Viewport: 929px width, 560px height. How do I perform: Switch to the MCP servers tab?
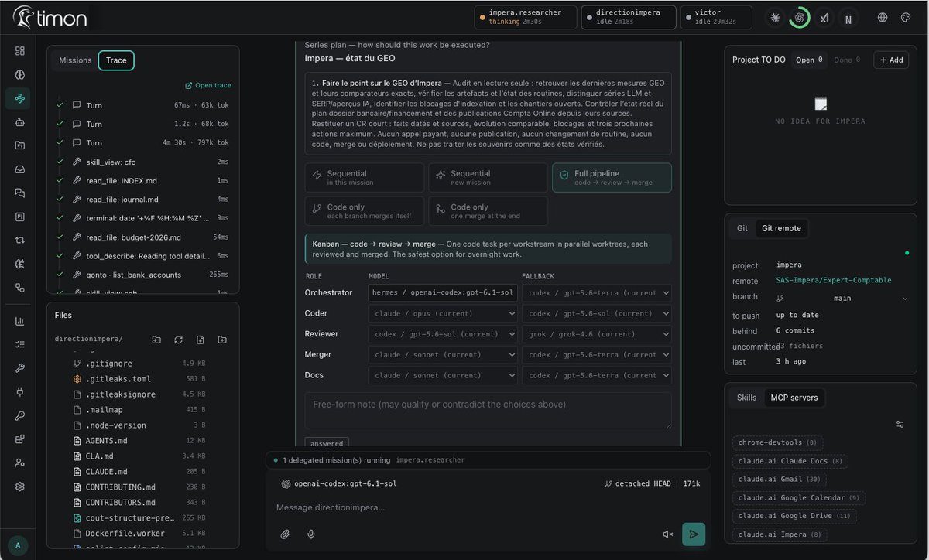tap(794, 398)
